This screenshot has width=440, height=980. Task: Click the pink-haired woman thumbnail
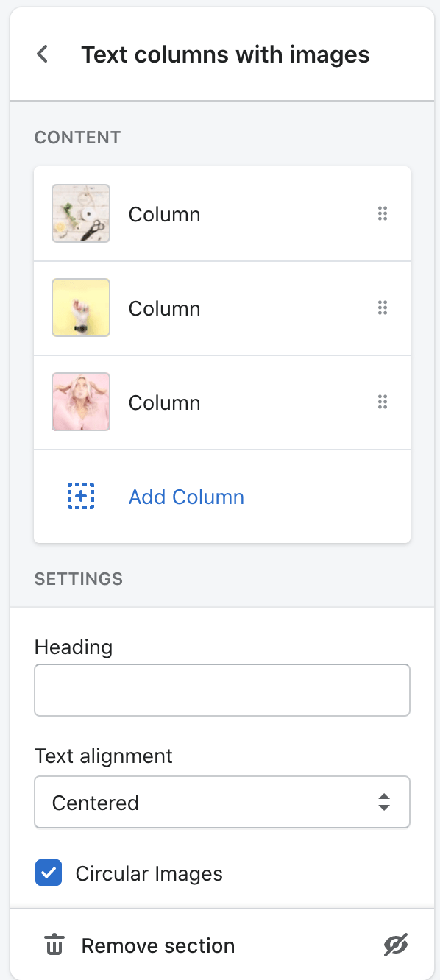tap(80, 402)
